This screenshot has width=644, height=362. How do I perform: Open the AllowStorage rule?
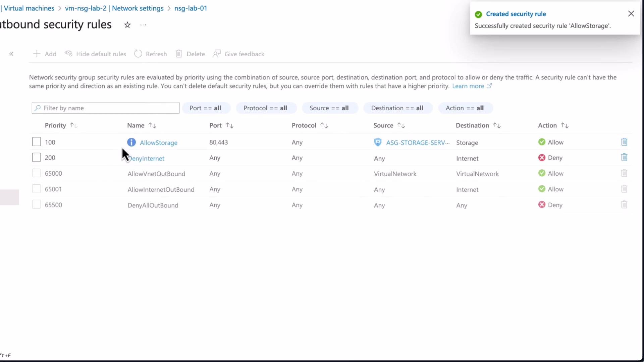(159, 143)
